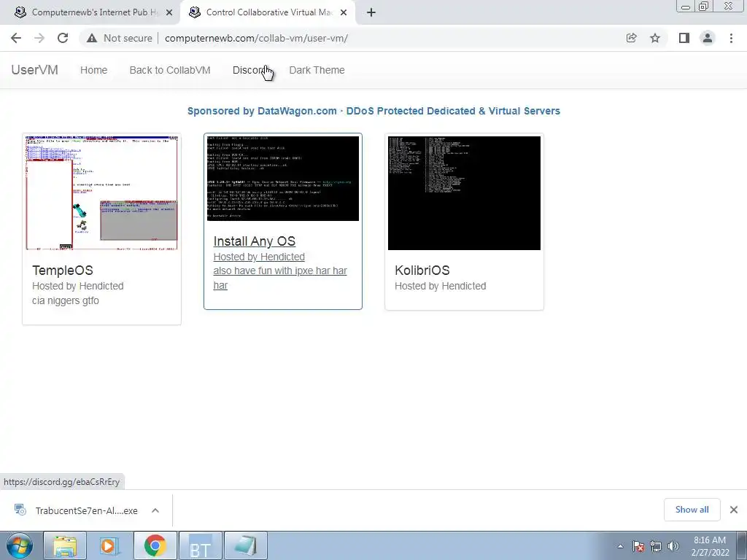Screen dimensions: 747x560
Task: Reload the current page
Action: [63, 38]
